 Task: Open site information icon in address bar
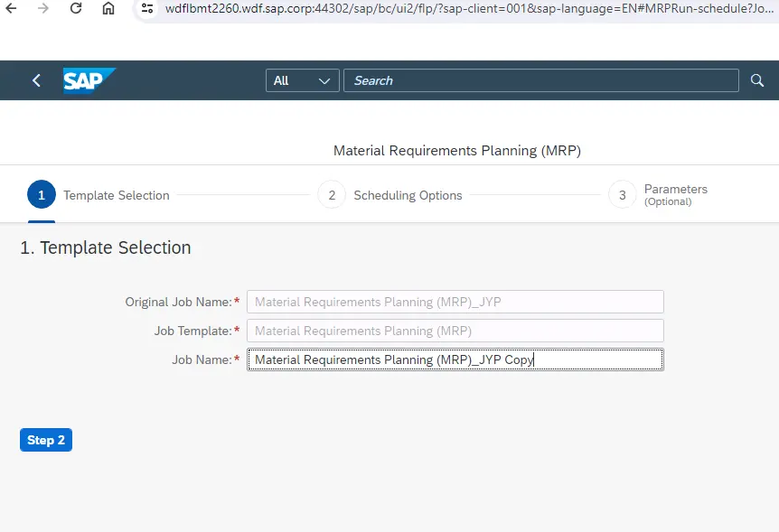148,8
